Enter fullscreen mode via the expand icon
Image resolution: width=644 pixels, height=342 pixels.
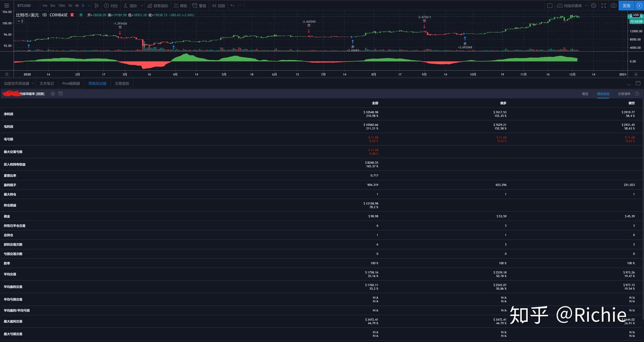click(x=603, y=5)
